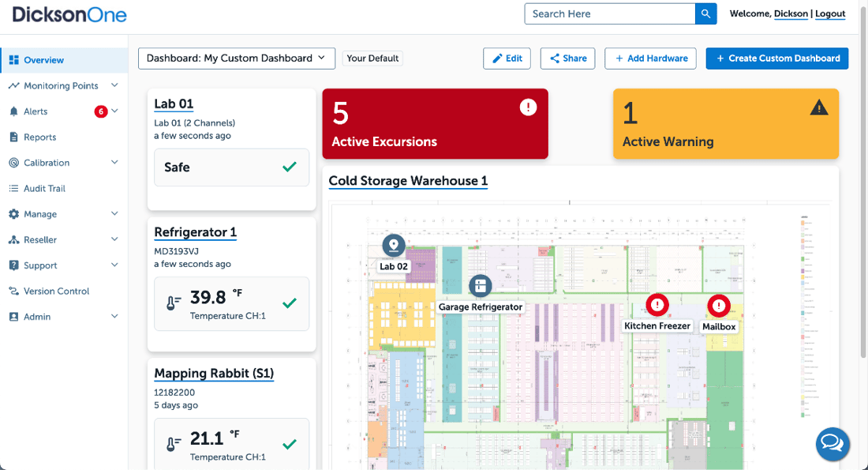Open the Dashboard: My Custom Dashboard selector
The height and width of the screenshot is (470, 868).
pyautogui.click(x=236, y=58)
